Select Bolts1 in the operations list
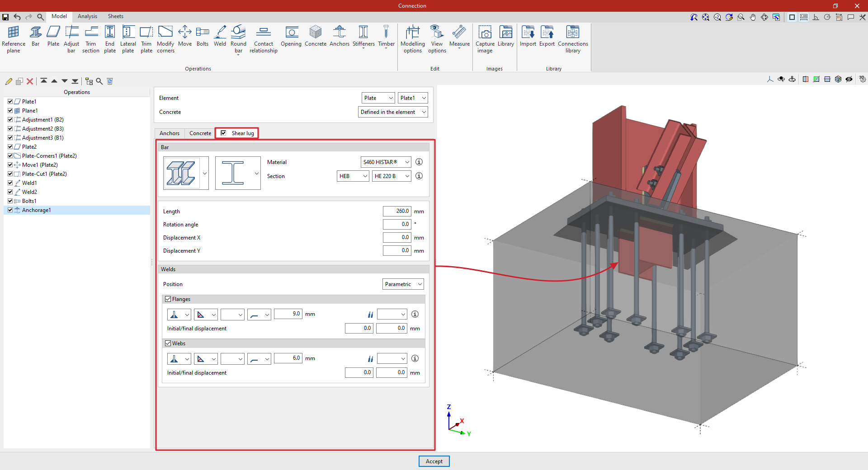 coord(29,201)
